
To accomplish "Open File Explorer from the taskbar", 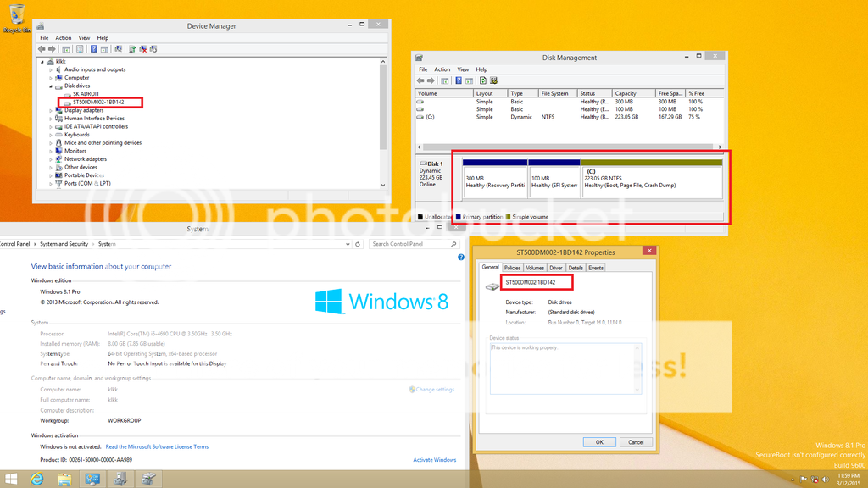I will click(x=64, y=480).
